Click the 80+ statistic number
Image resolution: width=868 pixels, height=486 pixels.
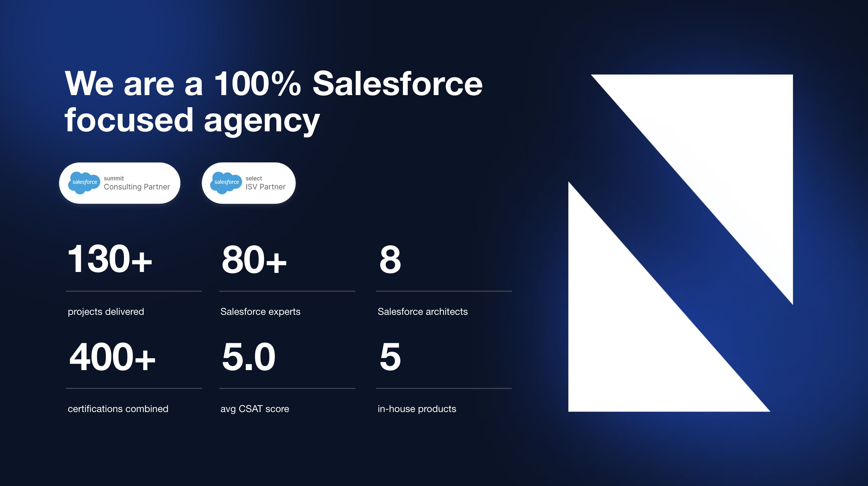tap(254, 260)
